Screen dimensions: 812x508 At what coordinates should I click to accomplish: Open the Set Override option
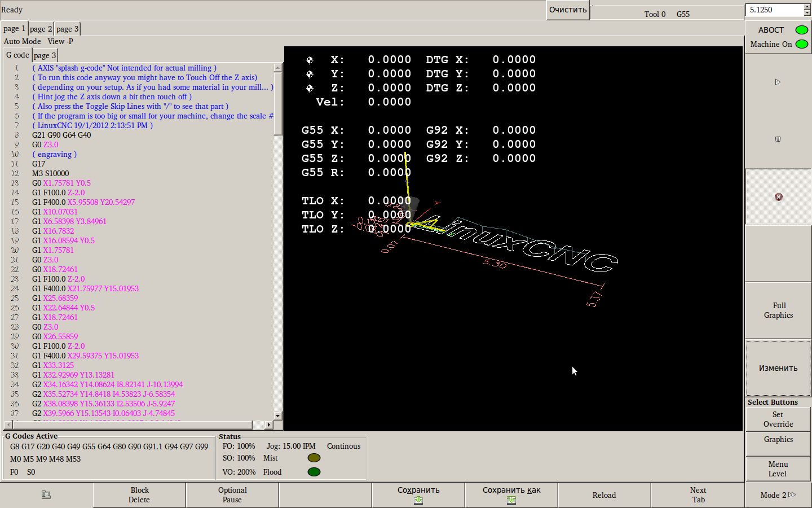[778, 419]
